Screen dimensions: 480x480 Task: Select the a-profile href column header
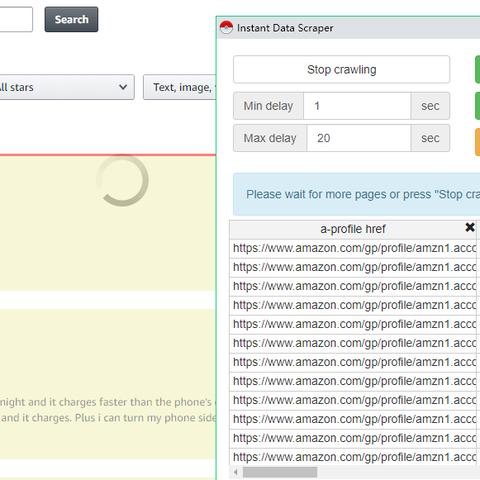(x=353, y=229)
